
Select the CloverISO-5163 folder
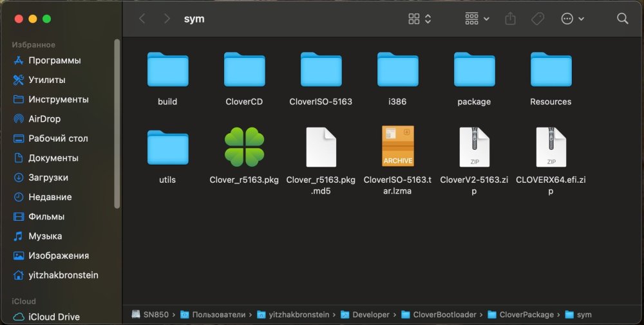coord(321,70)
